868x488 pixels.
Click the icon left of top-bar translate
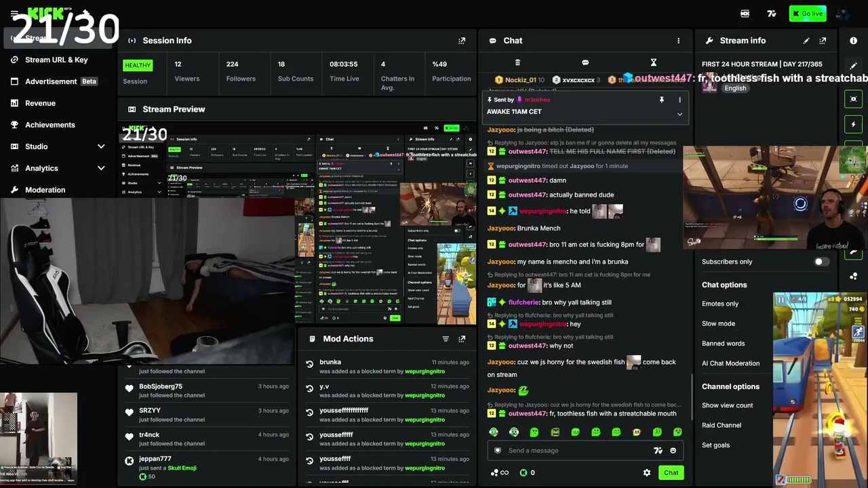[x=745, y=14]
